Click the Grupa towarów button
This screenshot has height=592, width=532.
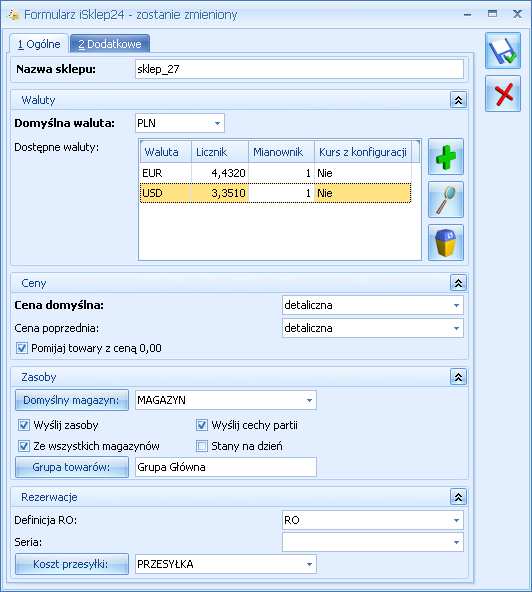pyautogui.click(x=72, y=467)
